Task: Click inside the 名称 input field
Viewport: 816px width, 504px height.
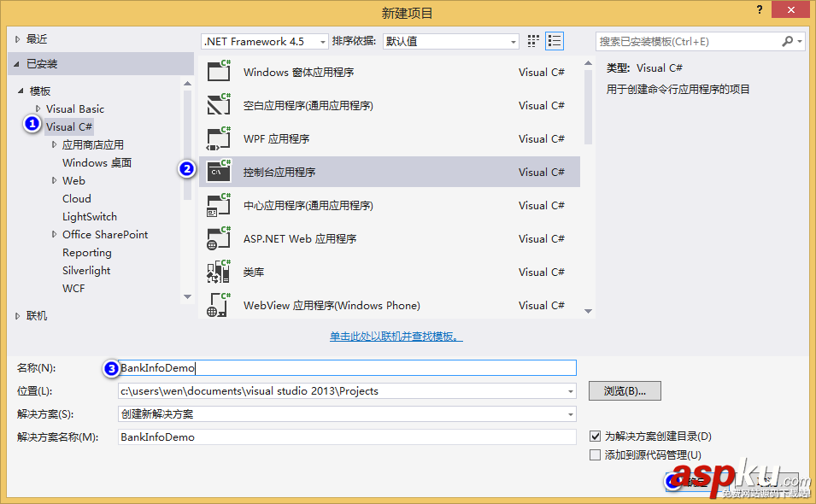Action: 342,367
